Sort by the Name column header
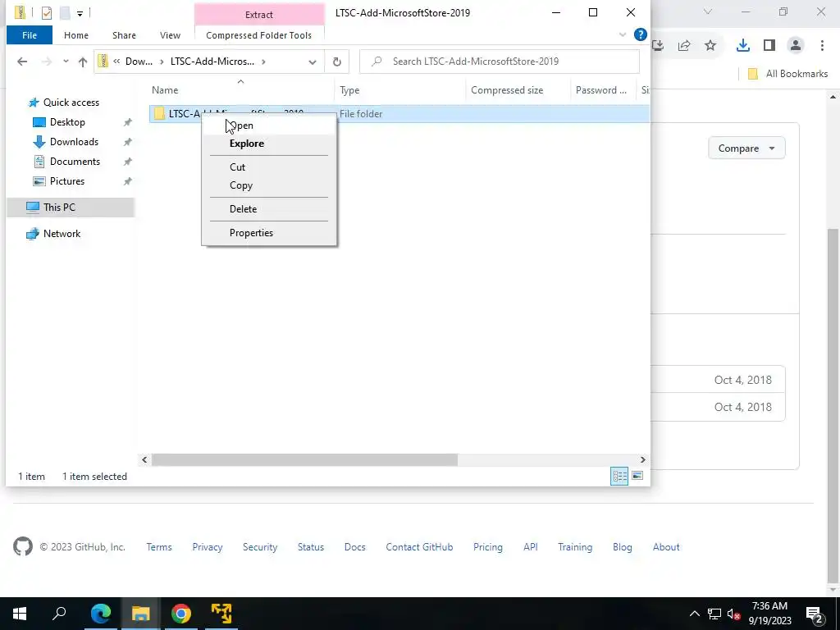The image size is (840, 630). pos(165,90)
